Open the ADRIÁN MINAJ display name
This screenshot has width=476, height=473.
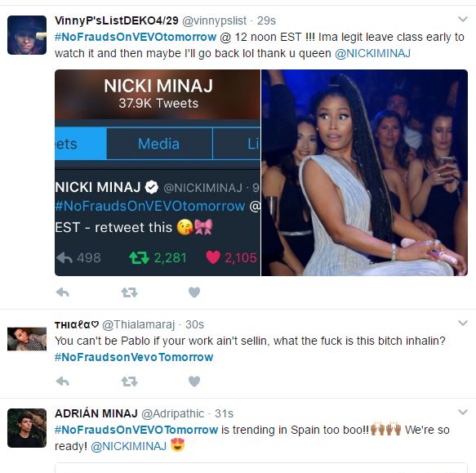point(96,413)
